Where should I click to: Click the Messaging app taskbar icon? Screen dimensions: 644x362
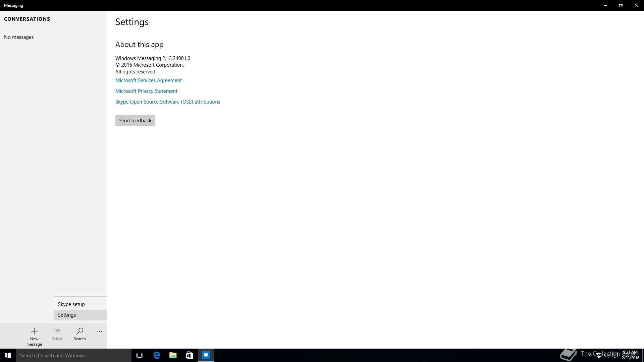point(206,355)
